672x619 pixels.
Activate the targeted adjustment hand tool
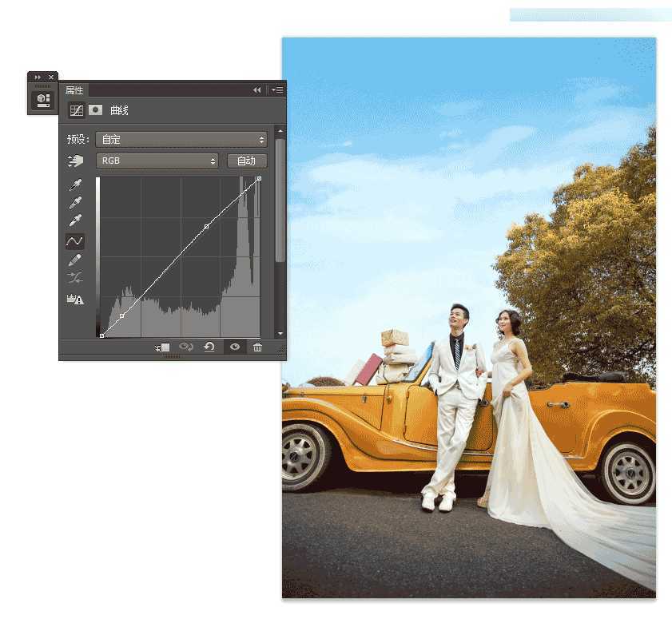[74, 161]
